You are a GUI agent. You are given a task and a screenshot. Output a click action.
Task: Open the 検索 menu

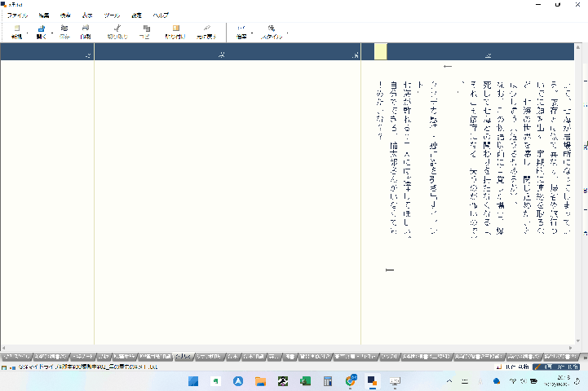point(65,15)
